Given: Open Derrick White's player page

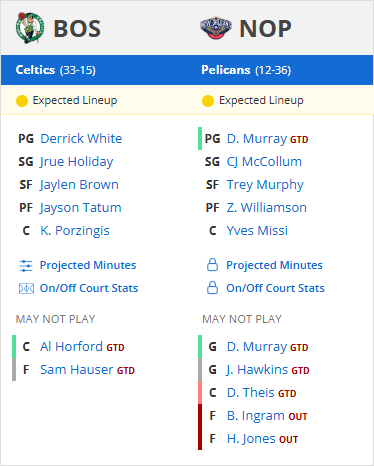Looking at the screenshot, I should 81,138.
